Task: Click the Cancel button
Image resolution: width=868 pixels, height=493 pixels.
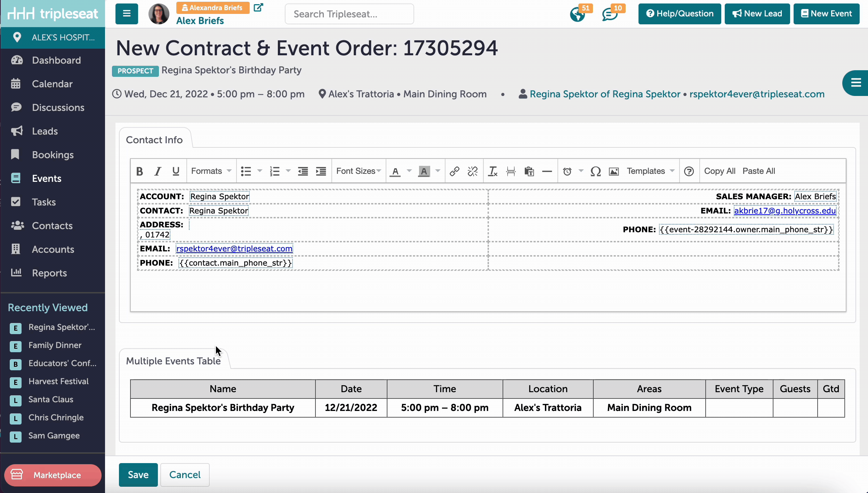Action: tap(185, 475)
